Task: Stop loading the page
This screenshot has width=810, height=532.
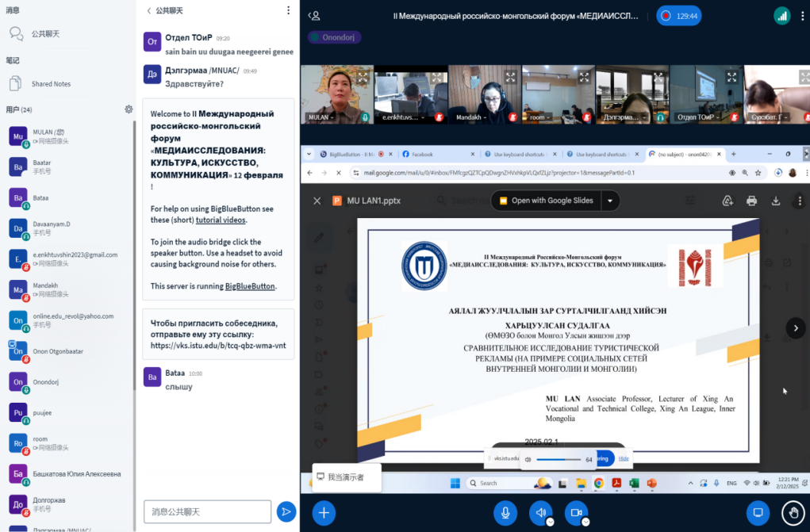Action: click(x=339, y=173)
